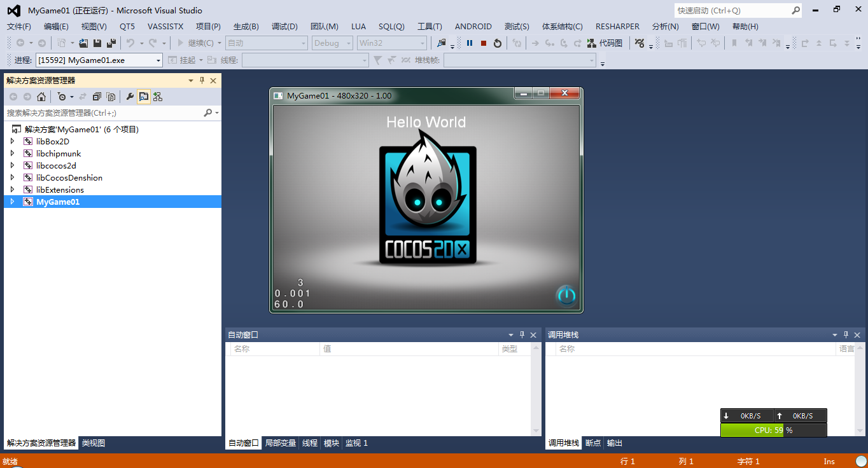Pin the 解决方案资源管理器 panel
This screenshot has width=868, height=468.
point(202,81)
